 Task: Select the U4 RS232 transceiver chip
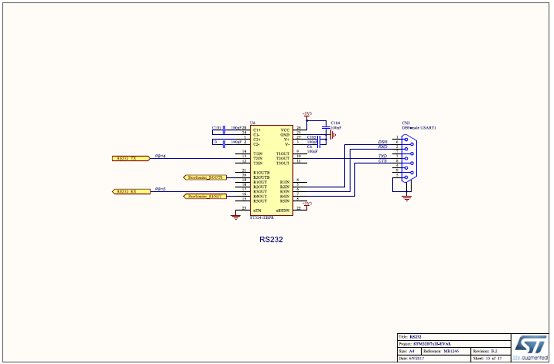point(271,170)
